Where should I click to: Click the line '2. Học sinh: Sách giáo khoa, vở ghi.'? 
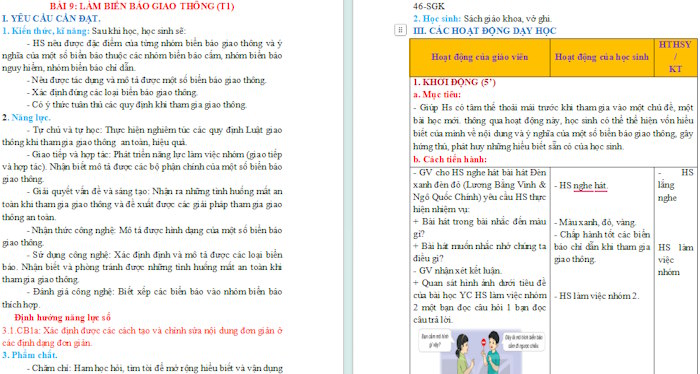coord(483,19)
